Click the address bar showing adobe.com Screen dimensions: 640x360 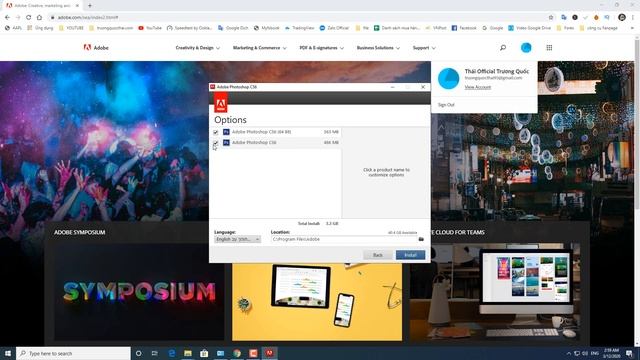click(x=298, y=18)
